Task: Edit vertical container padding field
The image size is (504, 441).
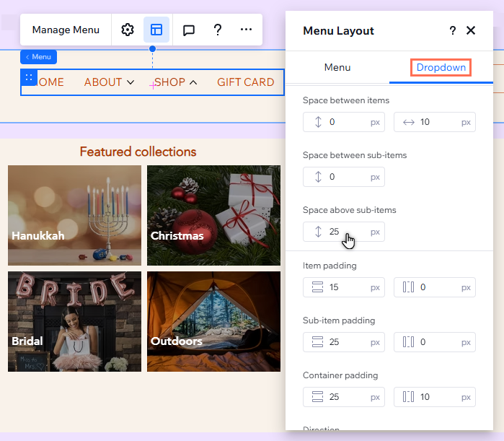Action: (x=344, y=397)
